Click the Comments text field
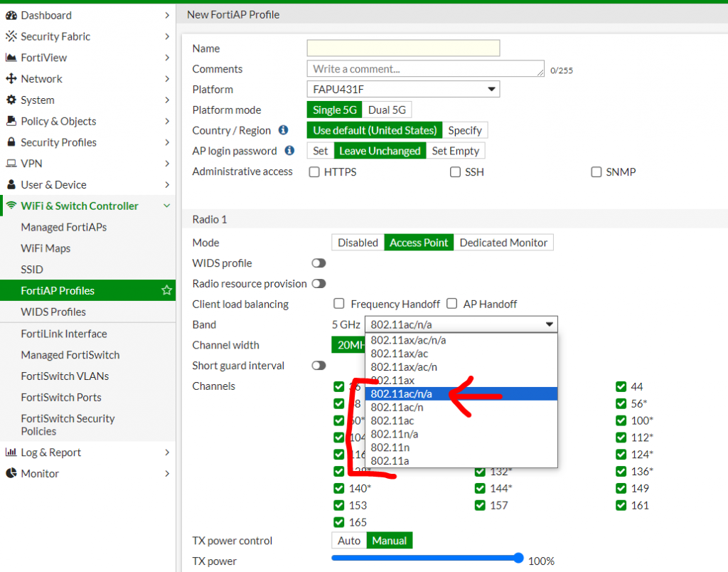Screen dimensions: 728x572 click(x=425, y=69)
